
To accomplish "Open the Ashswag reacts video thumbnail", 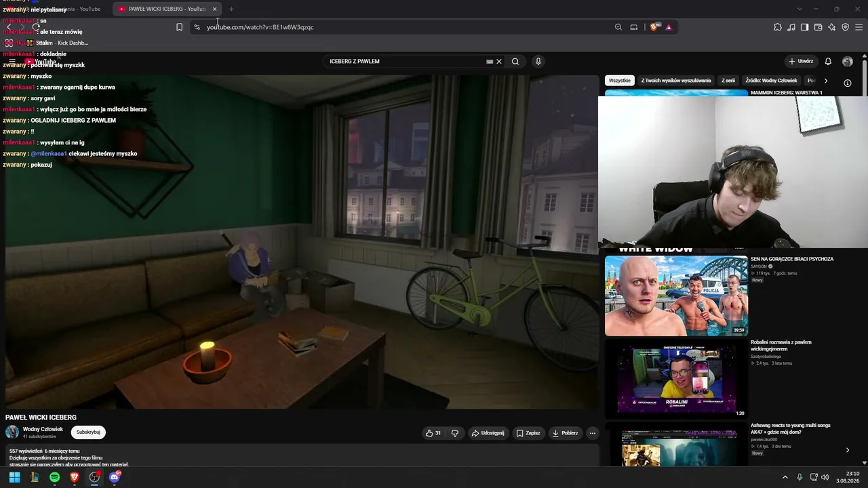I will tap(676, 444).
